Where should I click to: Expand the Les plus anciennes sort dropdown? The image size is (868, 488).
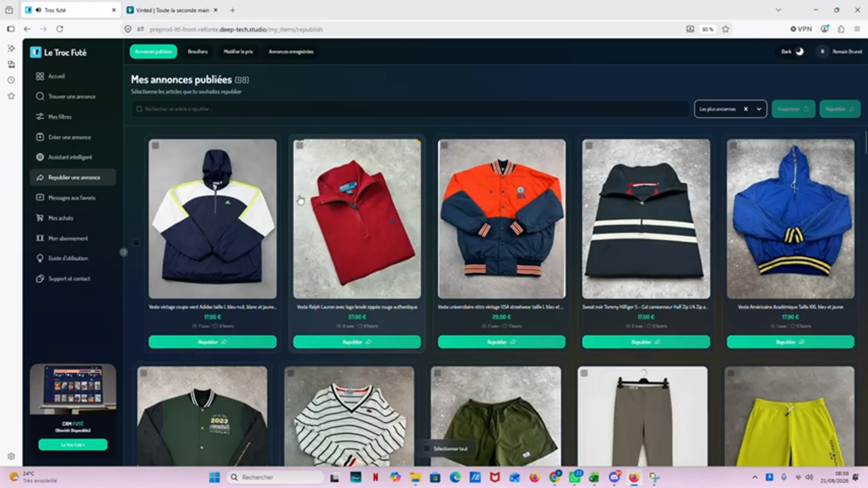click(x=759, y=109)
